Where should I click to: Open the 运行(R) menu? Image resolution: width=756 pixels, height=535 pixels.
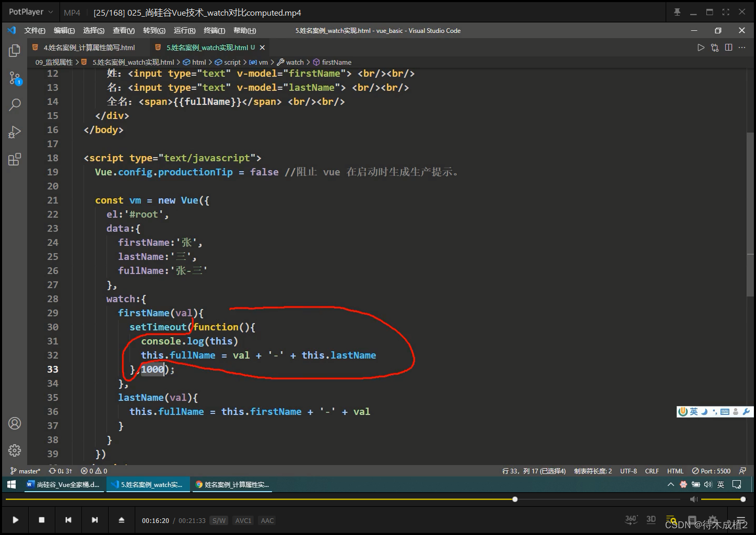click(x=184, y=30)
